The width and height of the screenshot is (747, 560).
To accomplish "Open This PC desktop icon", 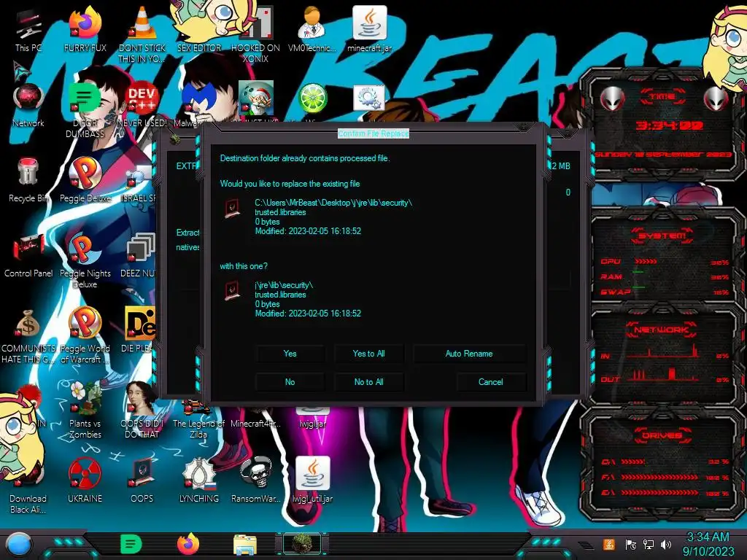I will click(x=28, y=29).
